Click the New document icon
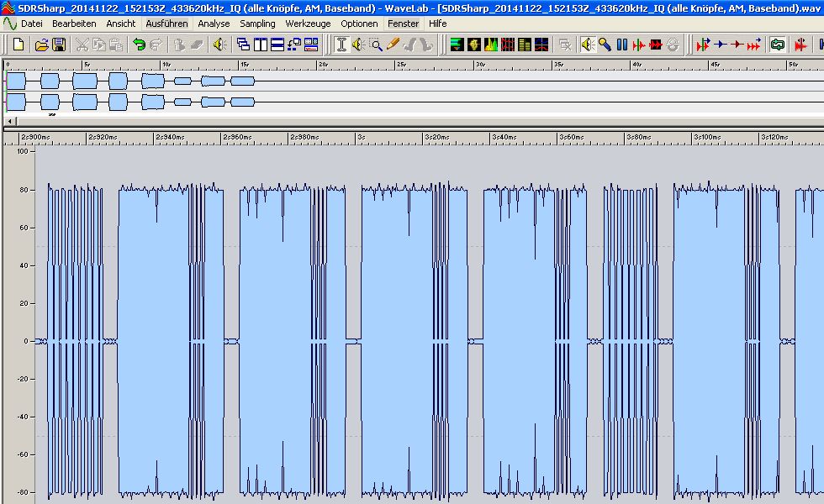The image size is (824, 504). [18, 44]
